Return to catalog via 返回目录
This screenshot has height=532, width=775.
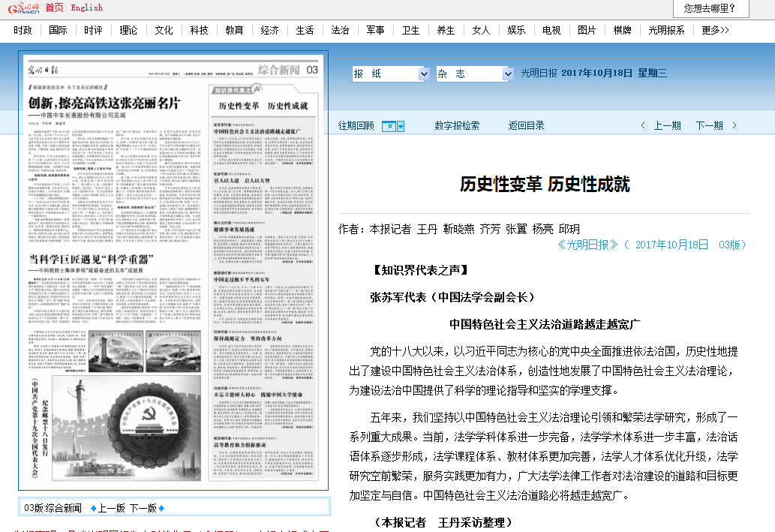(x=526, y=126)
